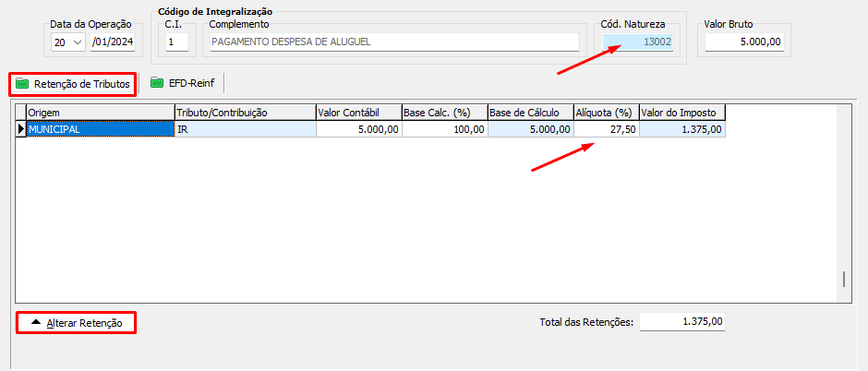Click the Complemento text field
Screen dimensions: 868x371
pyautogui.click(x=393, y=42)
